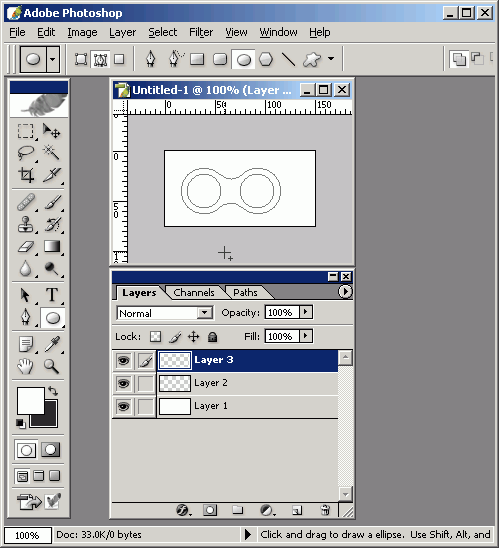Image resolution: width=499 pixels, height=548 pixels.
Task: Enable the lock all padlock option
Action: coord(212,337)
